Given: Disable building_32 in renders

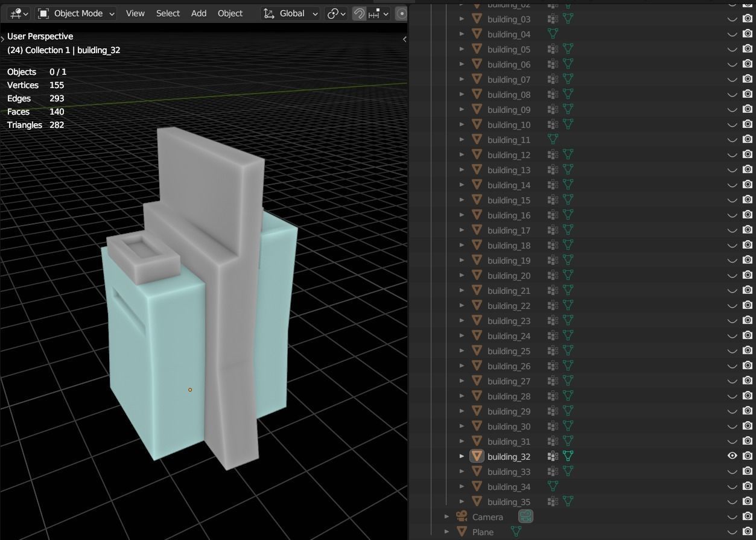Looking at the screenshot, I should [x=747, y=456].
